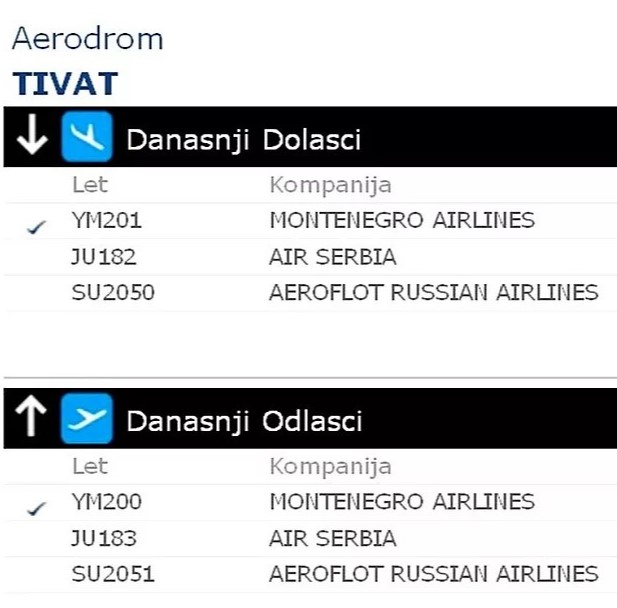Viewport: 617px width, 608px height.
Task: Click the Kompanija column header in arrivals
Action: click(x=330, y=185)
